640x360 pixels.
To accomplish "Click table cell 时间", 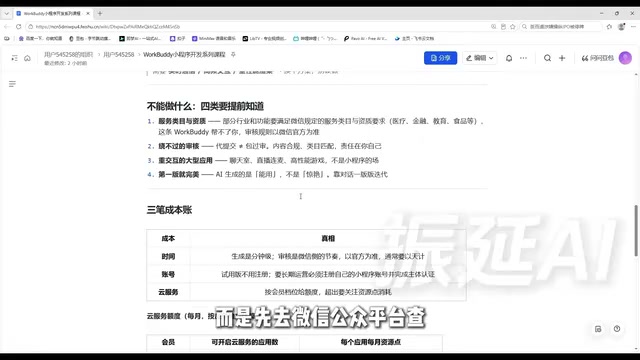I will point(168,257).
